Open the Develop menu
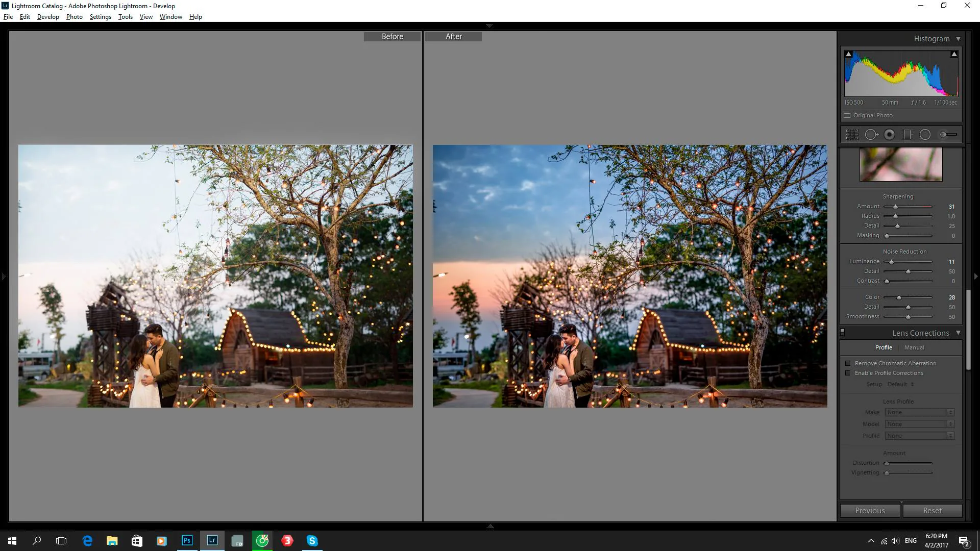The height and width of the screenshot is (551, 980). coord(48,17)
